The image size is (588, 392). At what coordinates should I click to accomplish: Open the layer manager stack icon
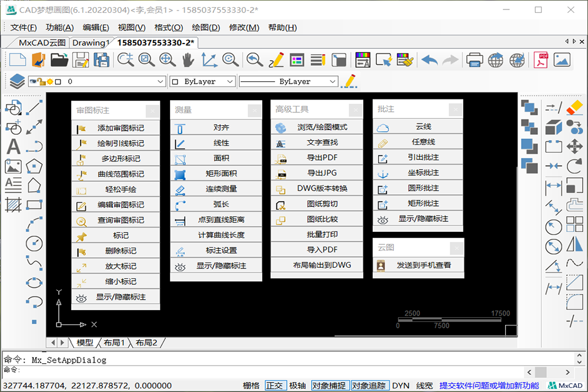17,81
